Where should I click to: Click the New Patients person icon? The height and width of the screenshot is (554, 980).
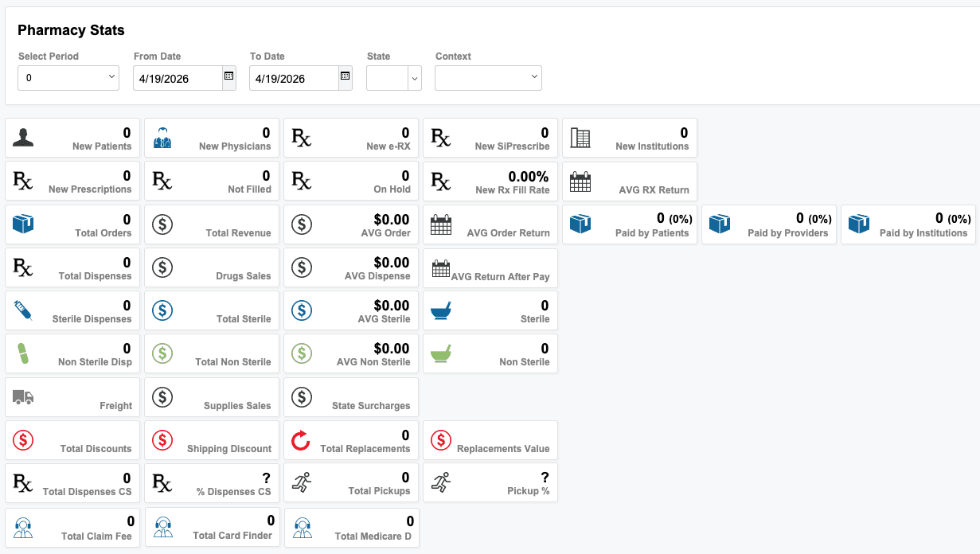[23, 138]
